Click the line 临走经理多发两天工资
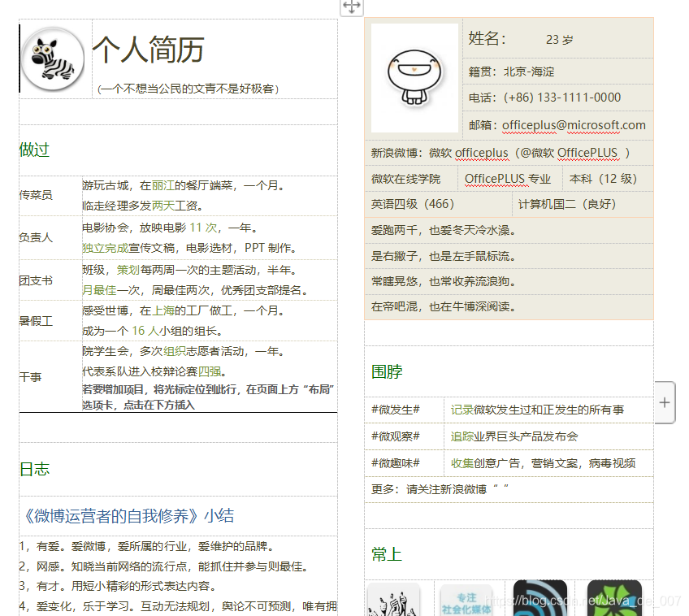Viewport: 689px width, 616px height. click(x=142, y=206)
